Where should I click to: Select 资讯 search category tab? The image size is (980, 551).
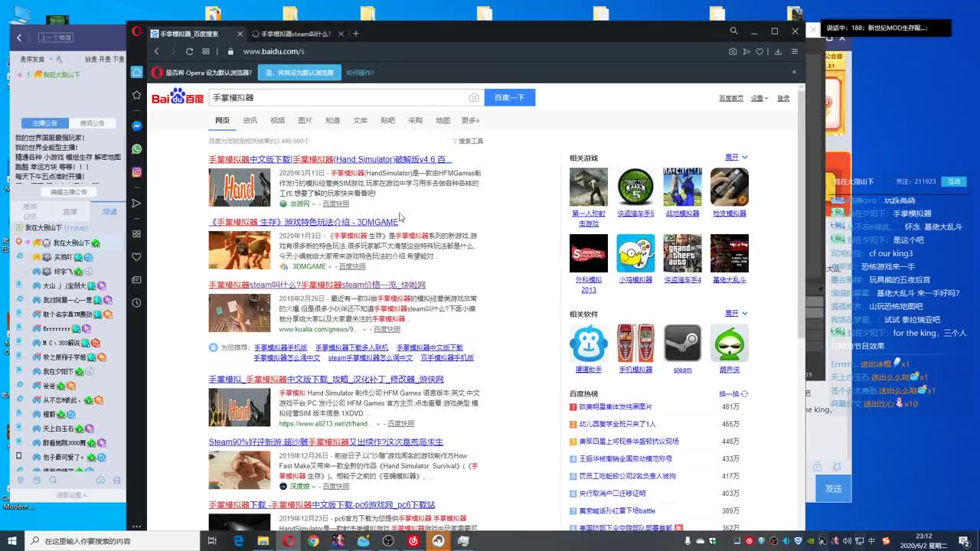pos(250,120)
